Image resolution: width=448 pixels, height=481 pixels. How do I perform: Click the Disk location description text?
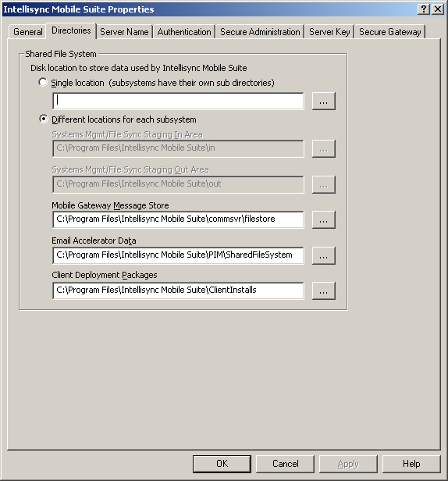coord(139,68)
